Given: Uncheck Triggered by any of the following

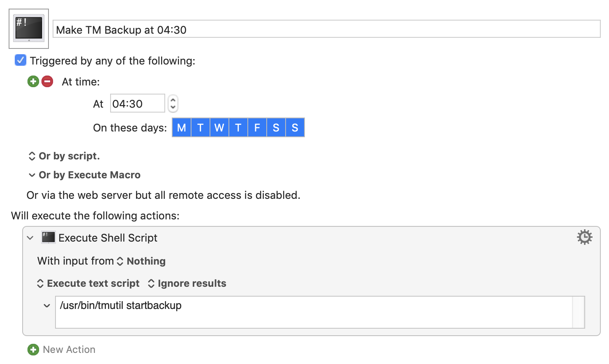Looking at the screenshot, I should click(20, 60).
